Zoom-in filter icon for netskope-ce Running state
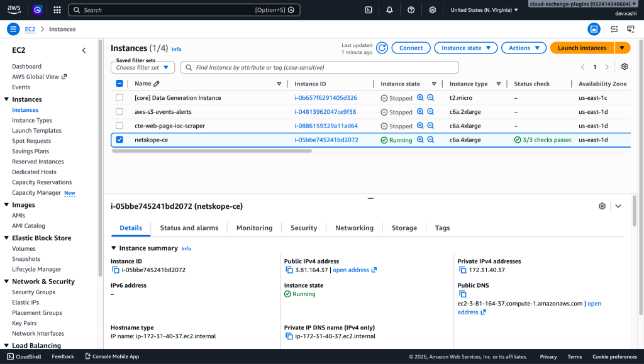The height and width of the screenshot is (364, 644). 420,140
